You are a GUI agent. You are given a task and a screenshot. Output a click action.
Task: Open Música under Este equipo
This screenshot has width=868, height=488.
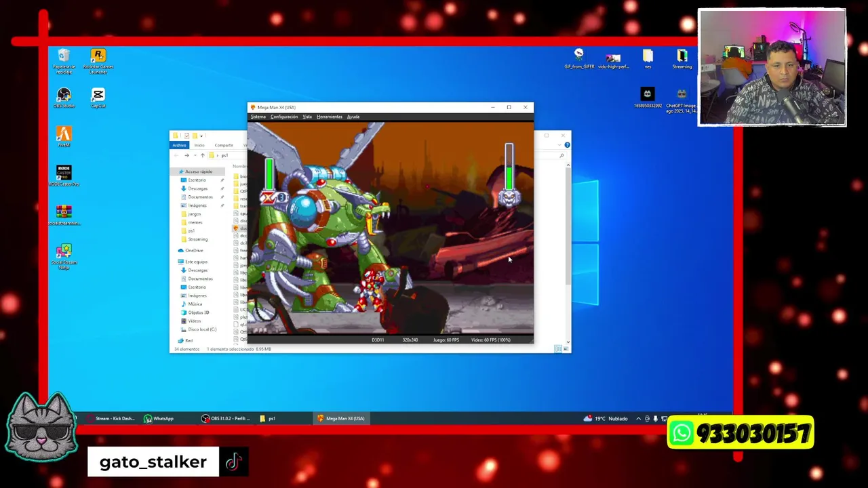pos(195,304)
